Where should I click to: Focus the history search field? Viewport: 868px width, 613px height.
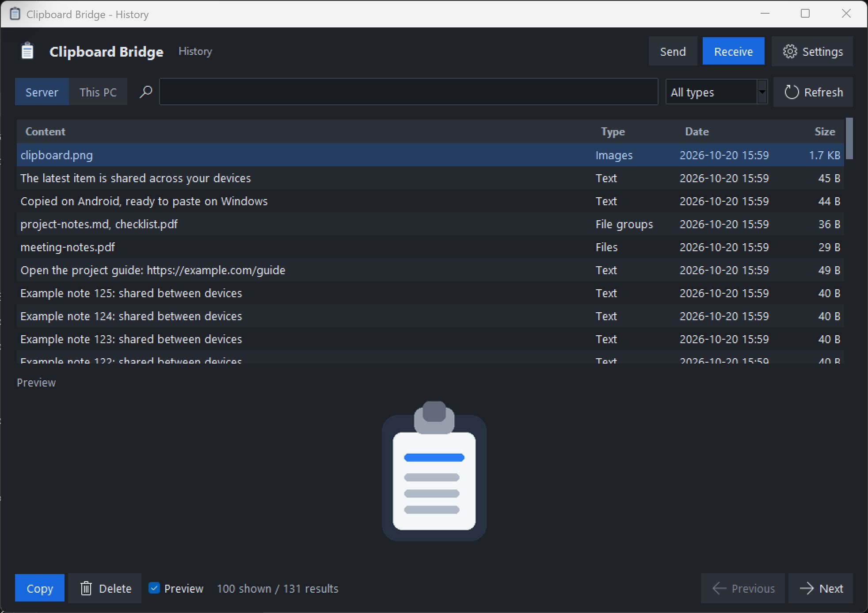pos(408,92)
